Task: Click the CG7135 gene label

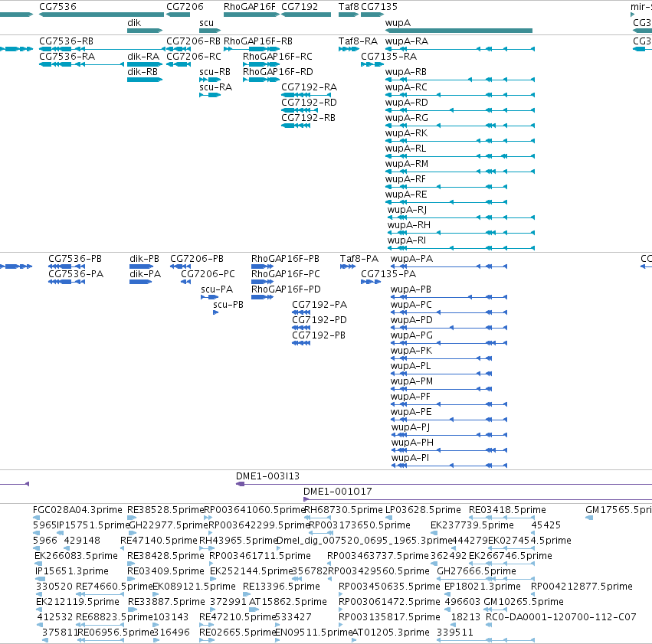Action: pyautogui.click(x=379, y=7)
